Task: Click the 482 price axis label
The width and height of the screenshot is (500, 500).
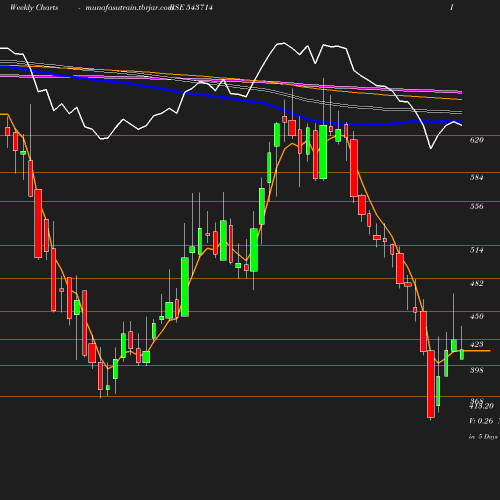Action: tap(477, 283)
